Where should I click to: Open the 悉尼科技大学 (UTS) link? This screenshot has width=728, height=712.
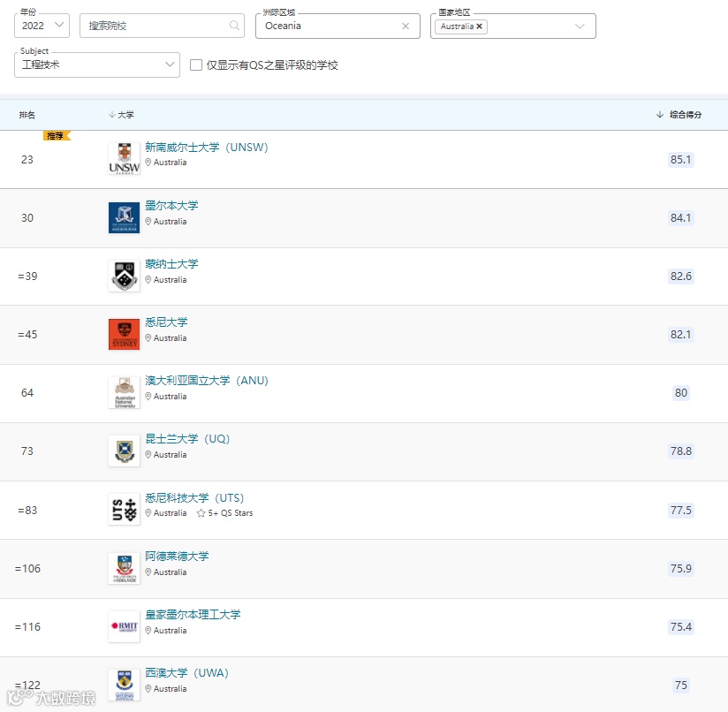pyautogui.click(x=194, y=498)
